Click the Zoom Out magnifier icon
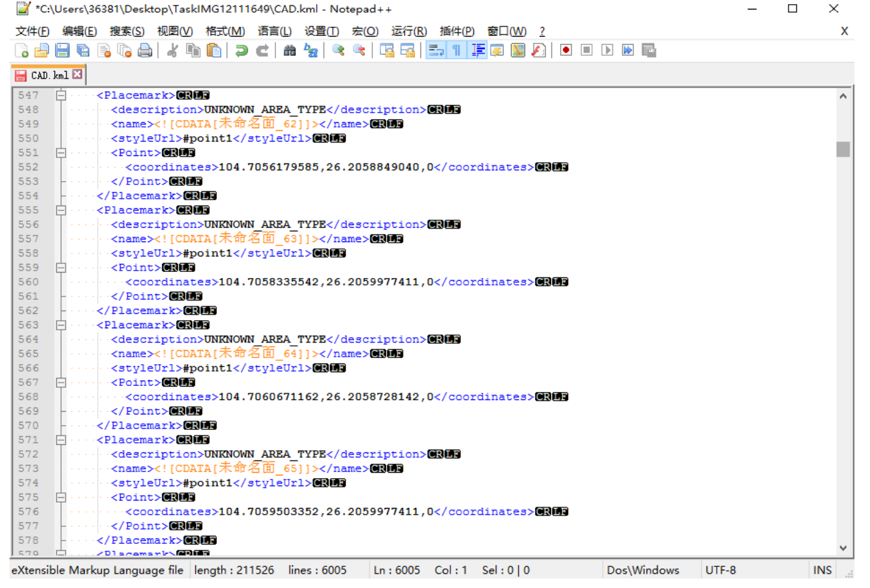This screenshot has width=870, height=588. (x=359, y=50)
